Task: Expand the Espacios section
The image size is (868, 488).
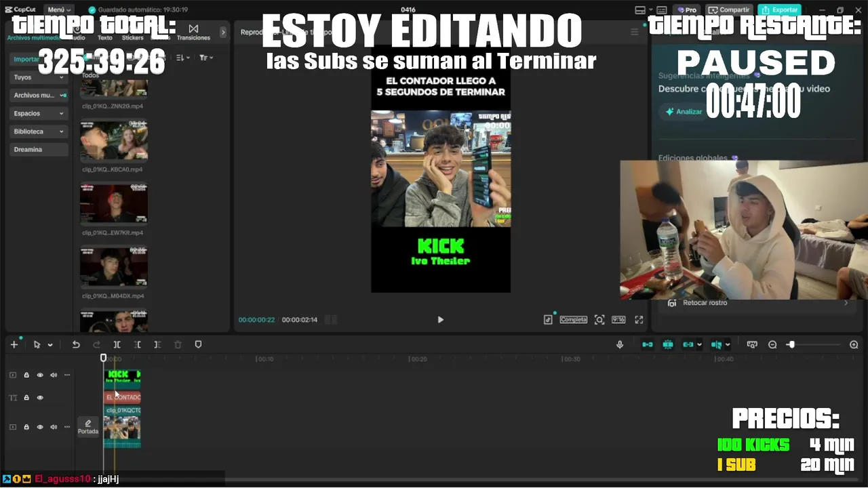Action: [x=39, y=113]
